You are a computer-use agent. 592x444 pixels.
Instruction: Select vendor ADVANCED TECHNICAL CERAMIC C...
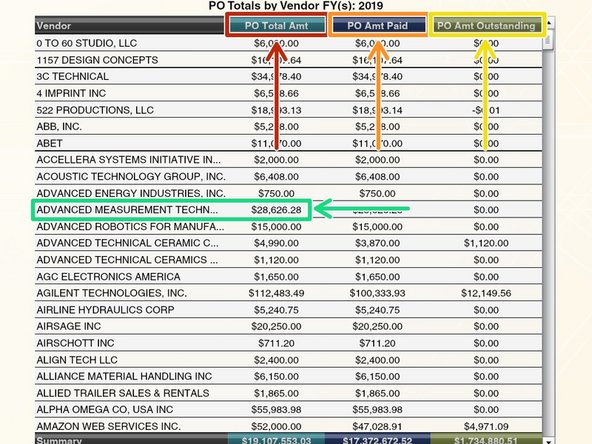127,243
